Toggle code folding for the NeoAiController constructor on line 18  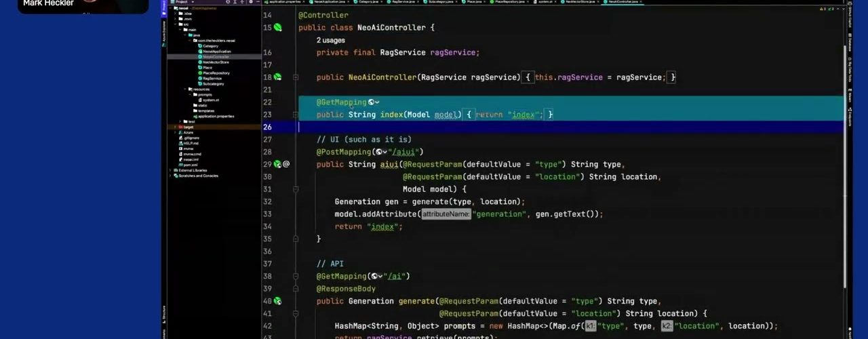click(x=296, y=77)
